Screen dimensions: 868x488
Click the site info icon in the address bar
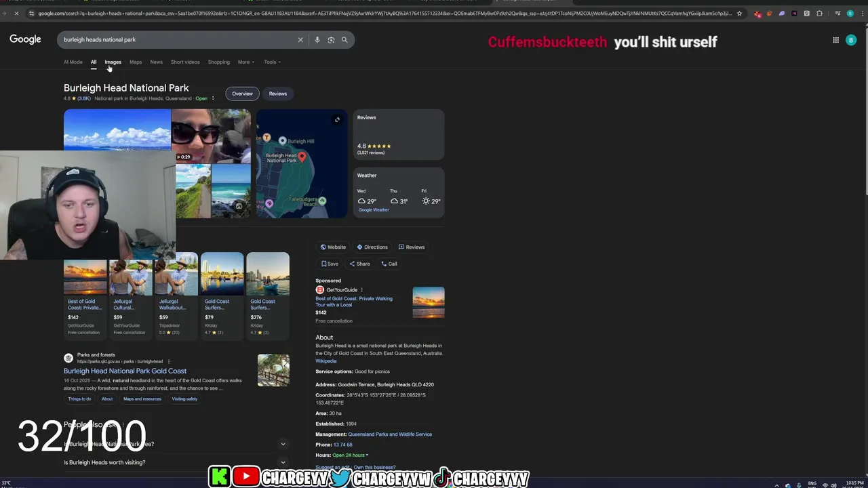tap(31, 14)
